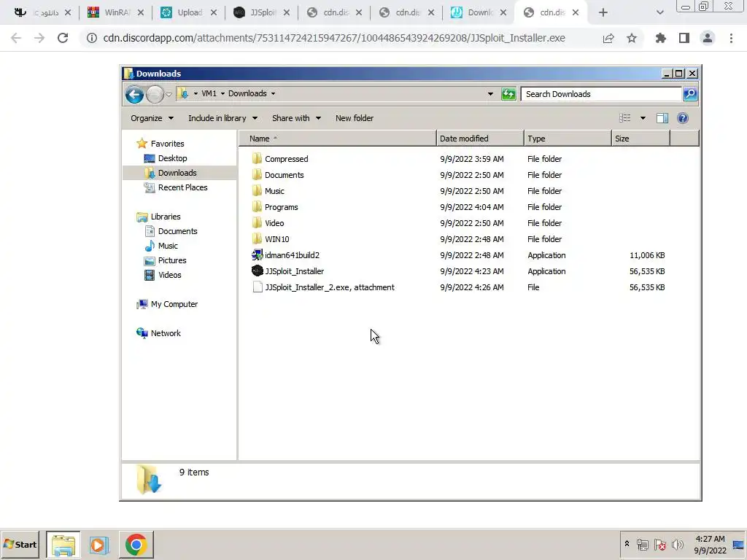Click the New folder button
Screen dimensions: 747x560
(x=355, y=118)
